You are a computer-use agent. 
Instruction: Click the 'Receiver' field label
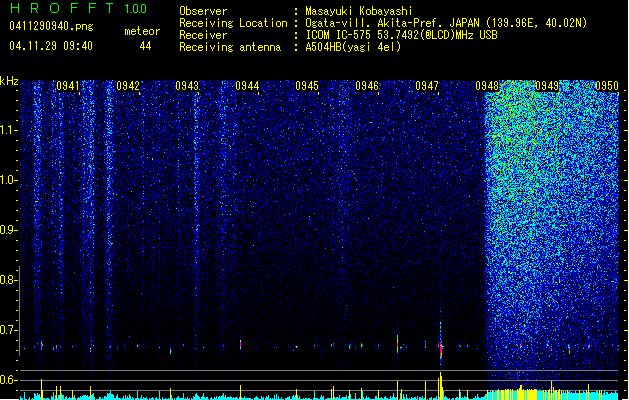point(203,35)
